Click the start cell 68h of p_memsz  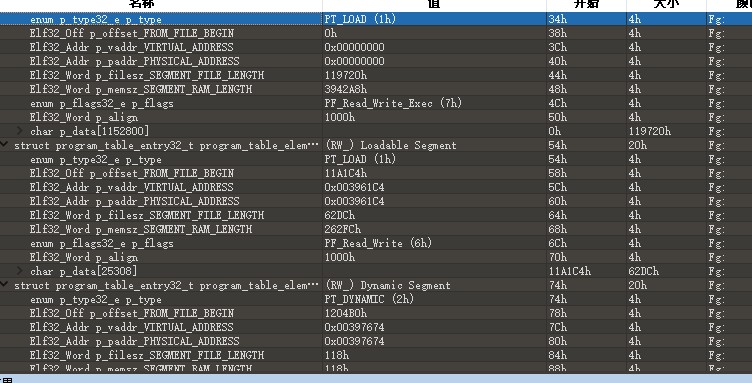[x=558, y=229]
